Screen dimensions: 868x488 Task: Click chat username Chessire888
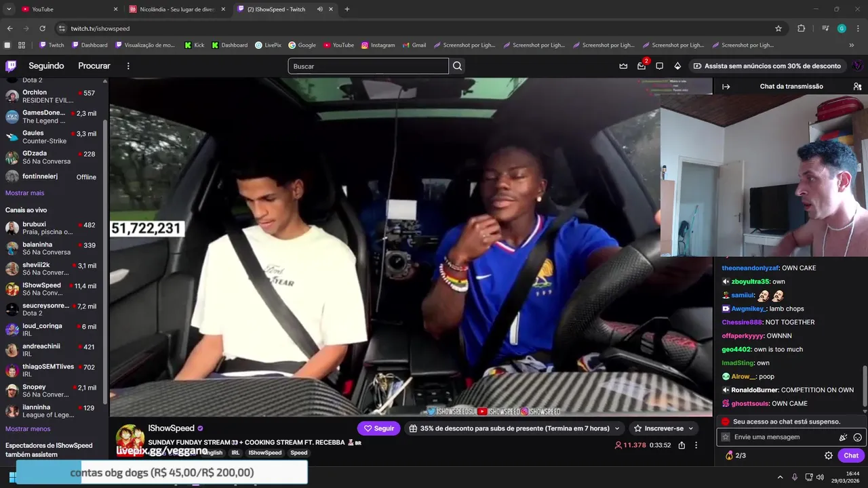tap(742, 322)
